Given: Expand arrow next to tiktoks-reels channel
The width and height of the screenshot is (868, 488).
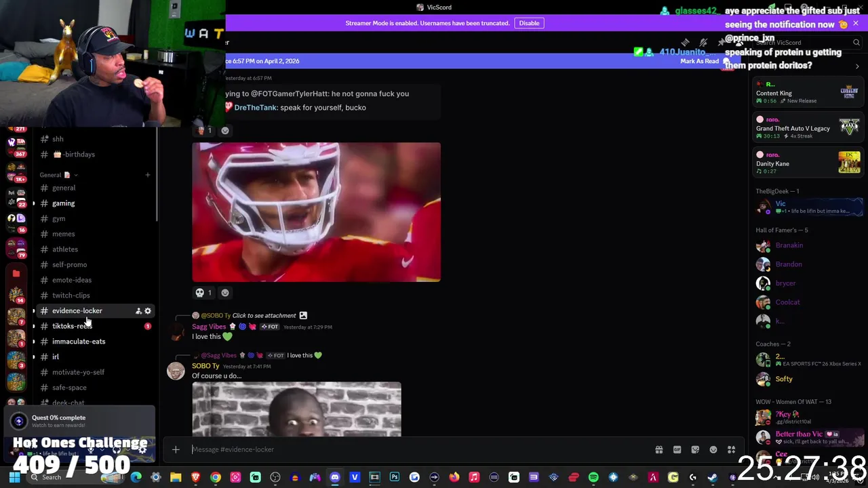Looking at the screenshot, I should [x=34, y=326].
